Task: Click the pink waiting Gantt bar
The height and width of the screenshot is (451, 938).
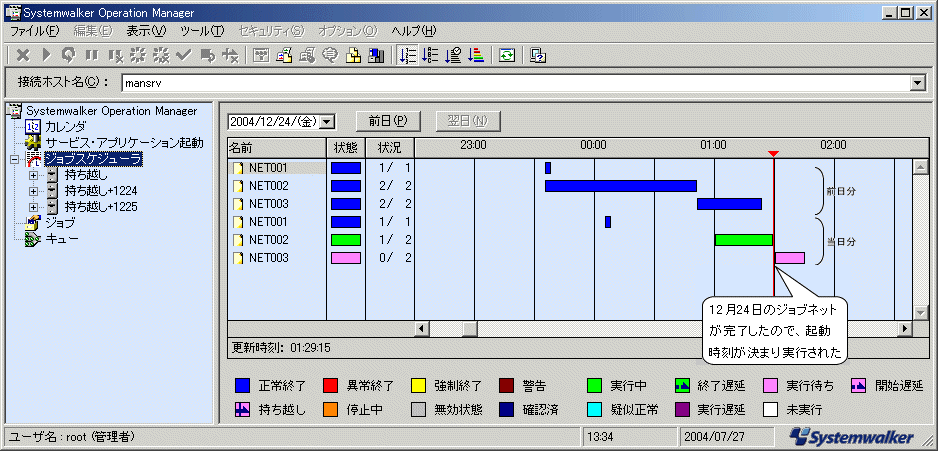Action: (790, 258)
